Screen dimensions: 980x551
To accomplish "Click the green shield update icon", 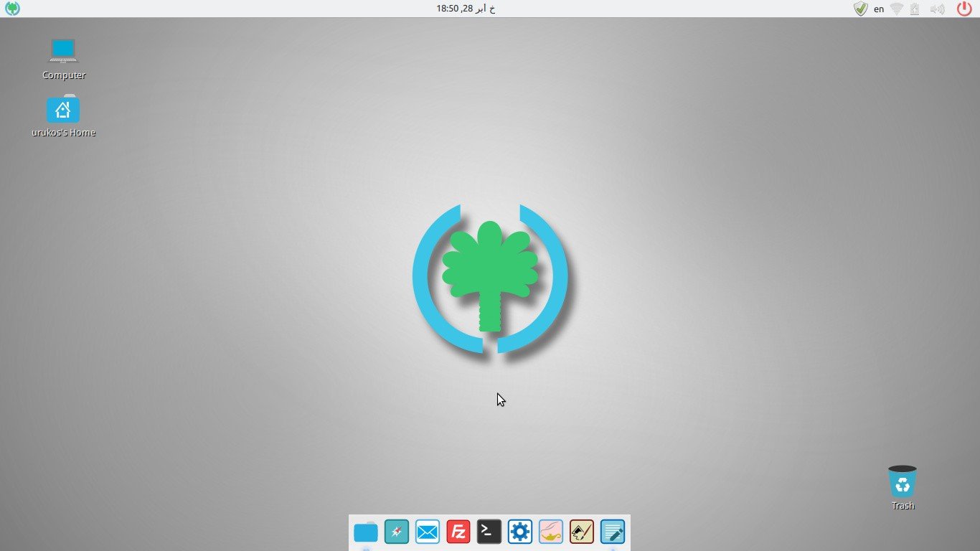I will pyautogui.click(x=861, y=9).
